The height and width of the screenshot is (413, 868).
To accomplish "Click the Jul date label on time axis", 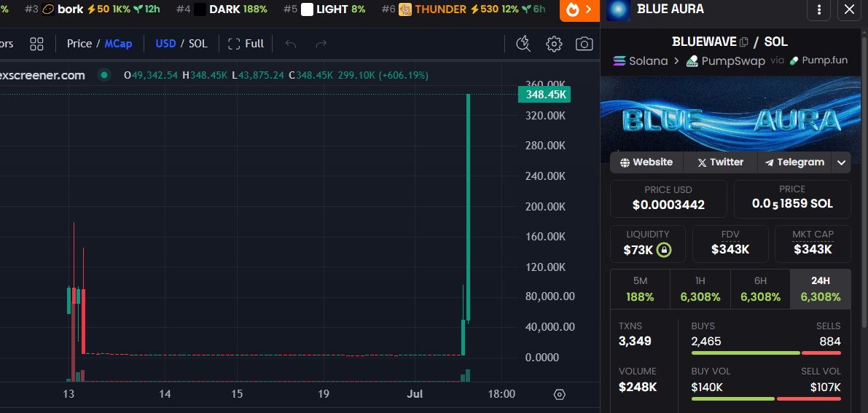I will click(414, 394).
